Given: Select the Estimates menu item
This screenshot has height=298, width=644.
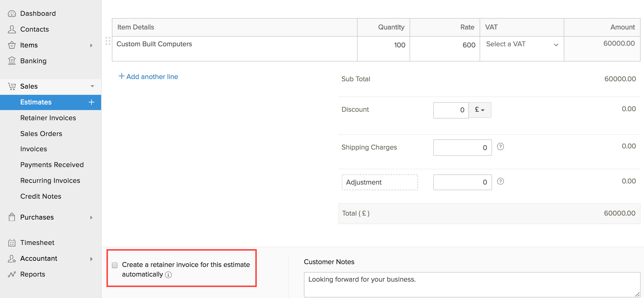Looking at the screenshot, I should 51,102.
